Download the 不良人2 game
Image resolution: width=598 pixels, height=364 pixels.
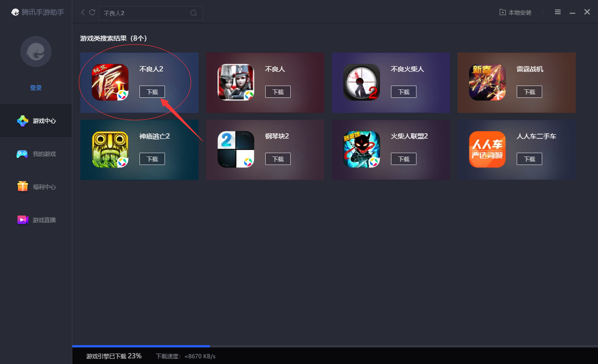pos(152,92)
